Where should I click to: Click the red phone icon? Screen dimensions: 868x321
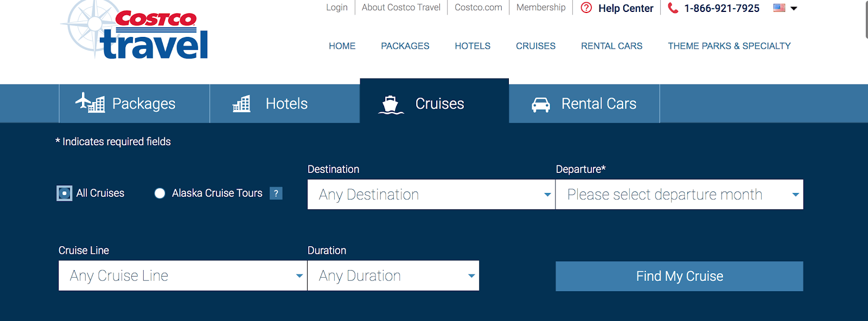673,8
